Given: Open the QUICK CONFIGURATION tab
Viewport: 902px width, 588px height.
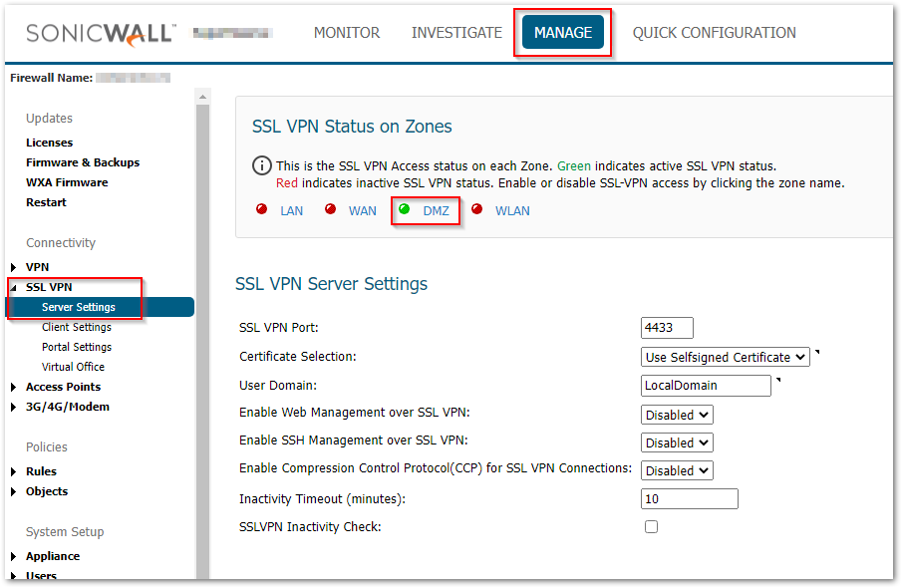Looking at the screenshot, I should 714,33.
